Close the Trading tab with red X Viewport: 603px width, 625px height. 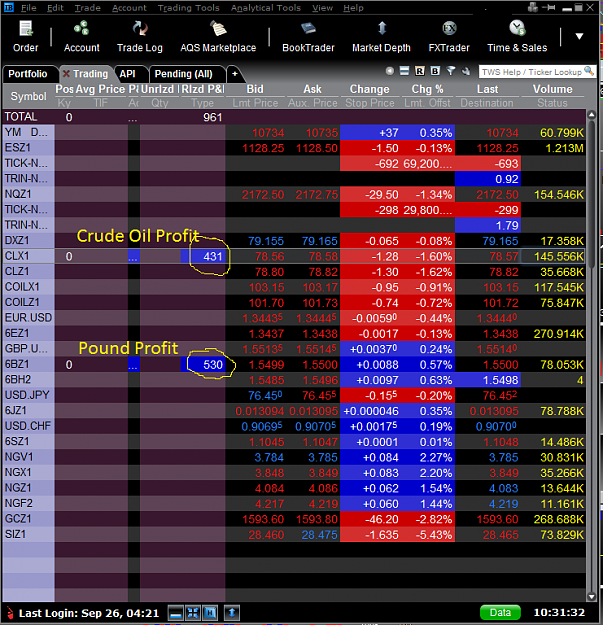tap(66, 74)
